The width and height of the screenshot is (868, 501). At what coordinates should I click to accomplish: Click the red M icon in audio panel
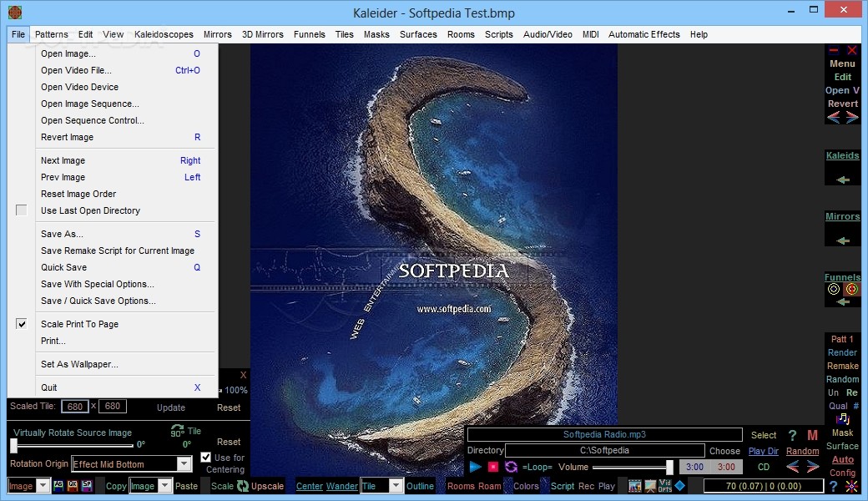point(812,435)
